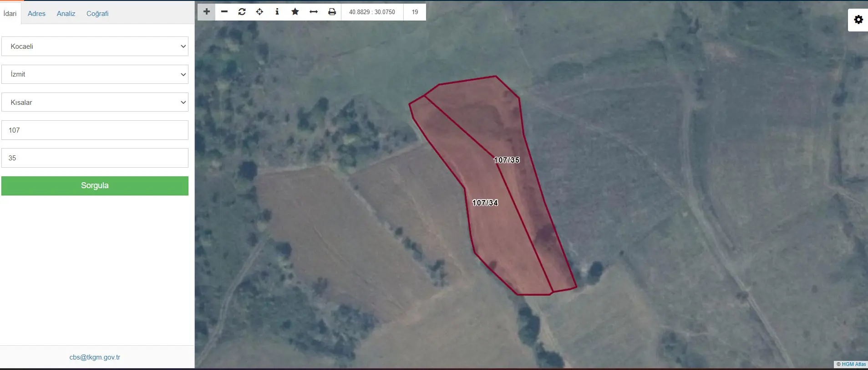This screenshot has width=868, height=370.
Task: Switch to the İdari tab
Action: 10,14
